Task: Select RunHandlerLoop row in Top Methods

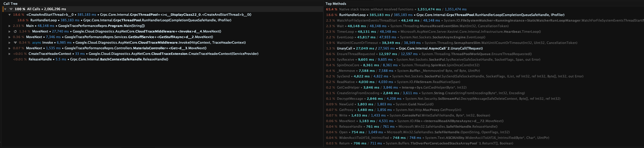Action: point(484,15)
